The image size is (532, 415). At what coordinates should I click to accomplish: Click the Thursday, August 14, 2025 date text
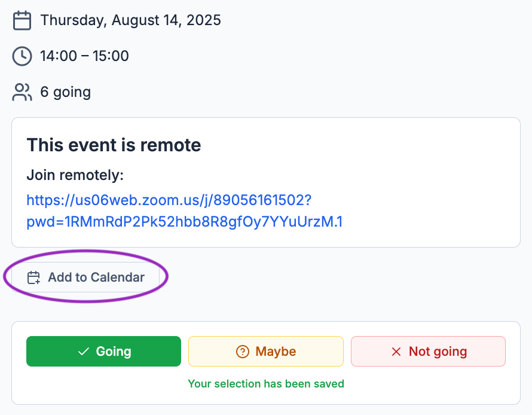[x=131, y=20]
